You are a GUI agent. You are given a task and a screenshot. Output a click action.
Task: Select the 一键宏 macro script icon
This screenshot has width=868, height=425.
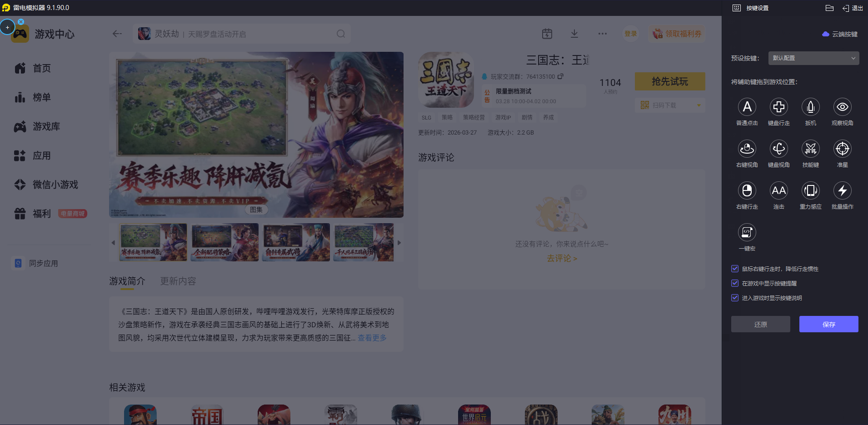[x=747, y=232]
